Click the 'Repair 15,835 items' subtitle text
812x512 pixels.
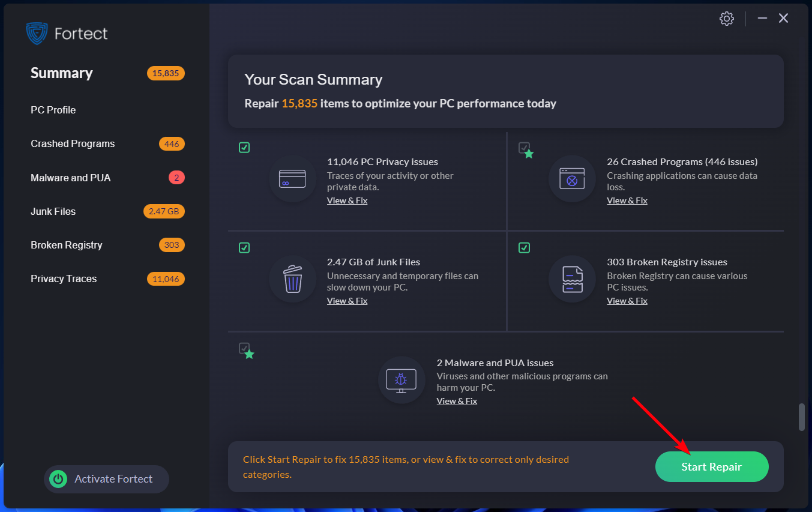pyautogui.click(x=400, y=104)
